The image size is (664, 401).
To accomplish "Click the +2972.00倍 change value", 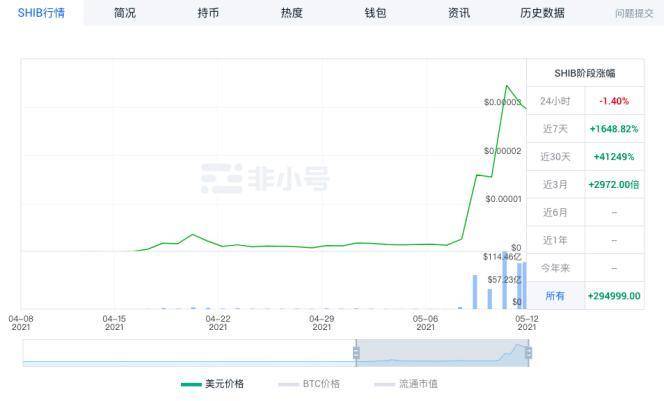I will (614, 185).
